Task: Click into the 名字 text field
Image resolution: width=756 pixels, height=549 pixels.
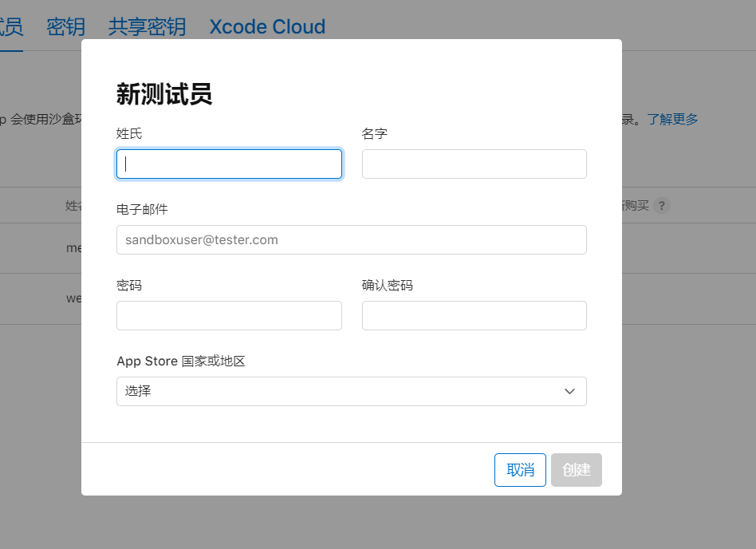Action: point(474,164)
